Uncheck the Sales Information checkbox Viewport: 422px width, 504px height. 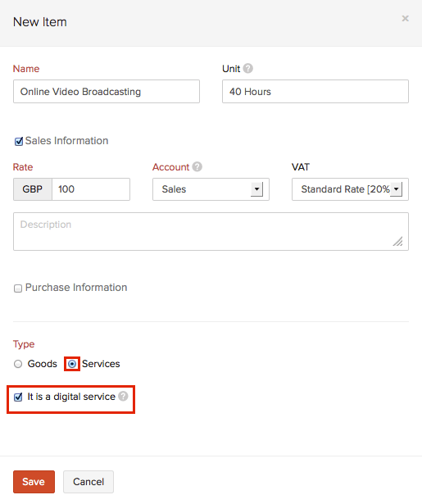(19, 142)
